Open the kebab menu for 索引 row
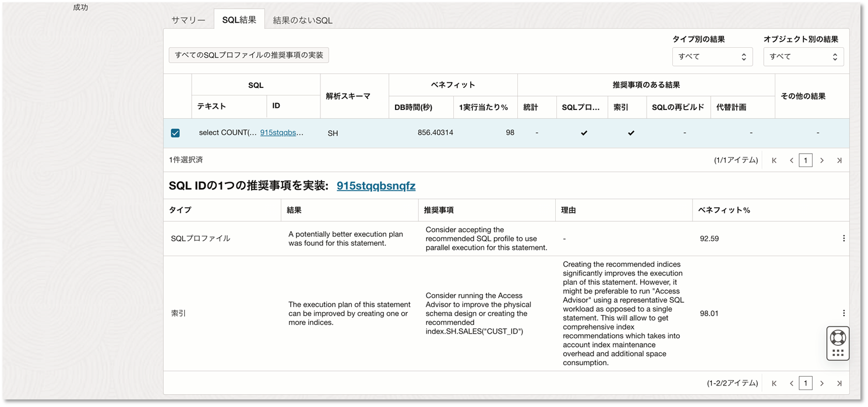 [844, 313]
